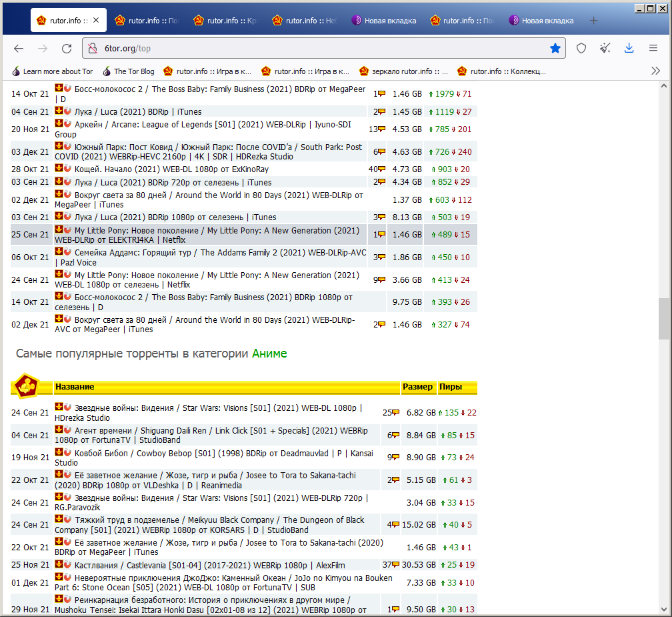Open Cowboy Bebop [S01] torrent page
Viewport: 672px width, 617px height.
click(x=214, y=458)
